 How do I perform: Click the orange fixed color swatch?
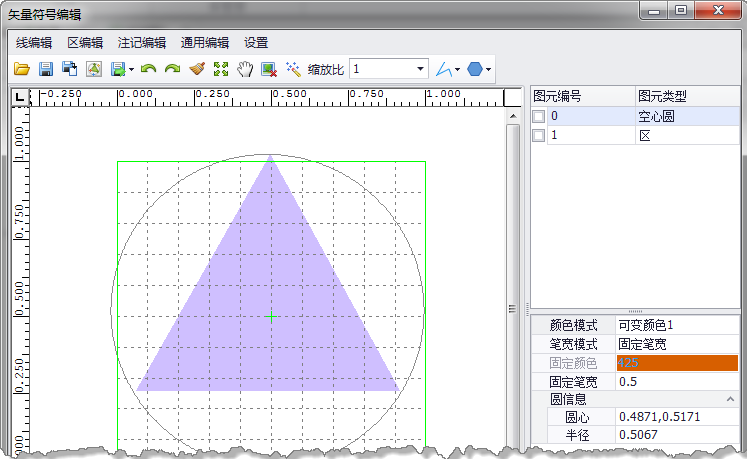(x=677, y=363)
